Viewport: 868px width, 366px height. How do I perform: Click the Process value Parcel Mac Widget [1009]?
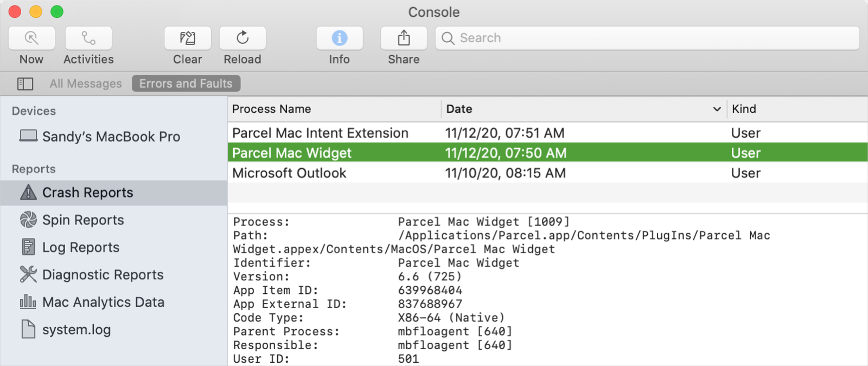[483, 222]
